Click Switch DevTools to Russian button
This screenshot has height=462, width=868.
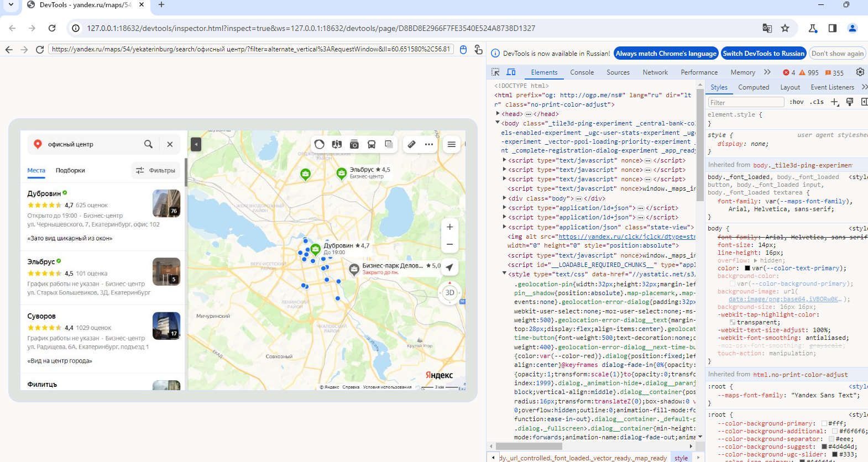tap(763, 54)
